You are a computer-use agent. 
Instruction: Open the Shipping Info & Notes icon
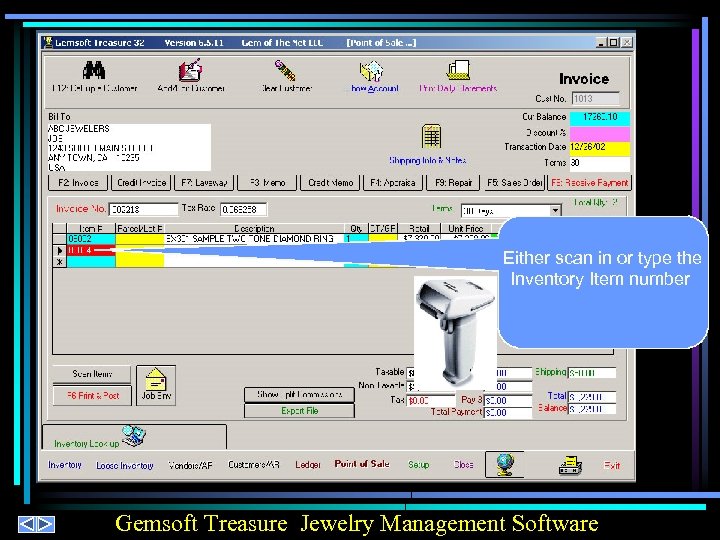coord(431,136)
